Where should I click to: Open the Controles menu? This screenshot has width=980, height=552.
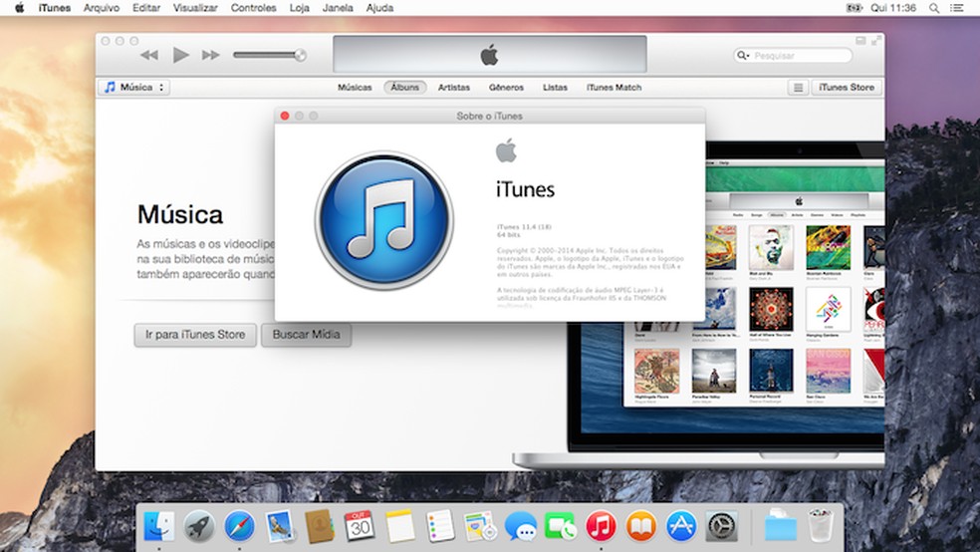pyautogui.click(x=253, y=8)
